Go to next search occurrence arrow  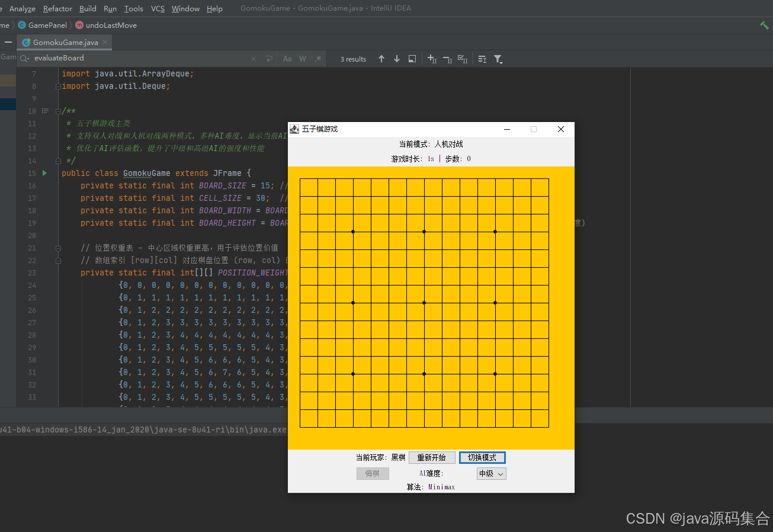[x=397, y=59]
